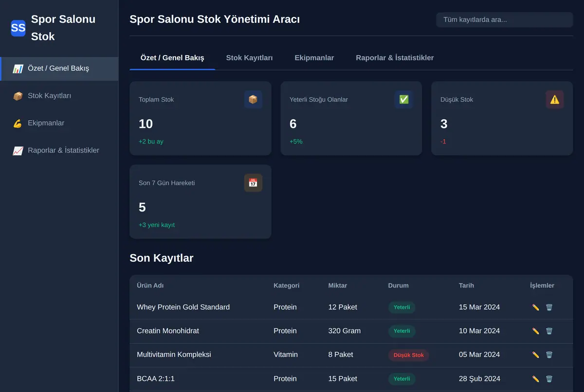Edit the Creatin Monohidrat record via the pencil icon
Viewport: 584px width, 392px height.
[536, 331]
